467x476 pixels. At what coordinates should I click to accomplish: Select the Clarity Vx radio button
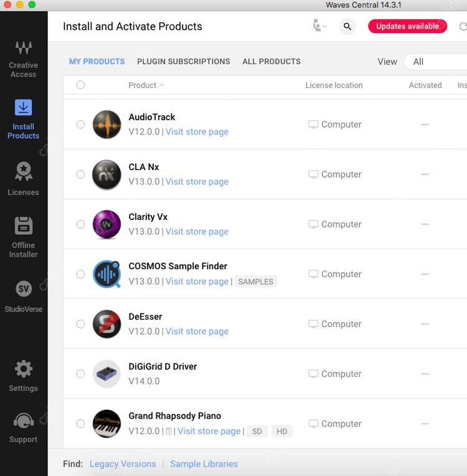[80, 224]
